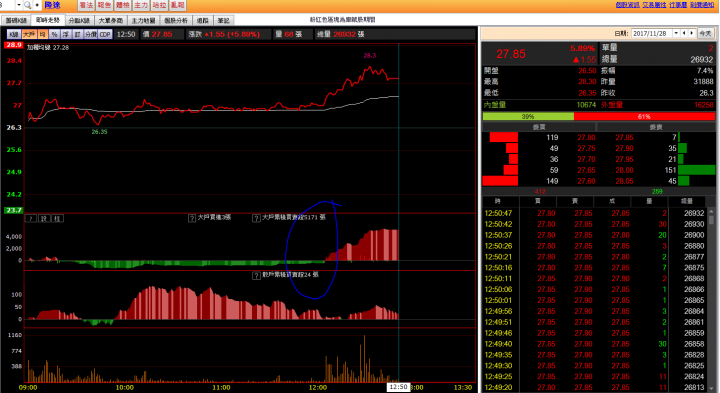Viewport: 720px width, 393px height.
Task: Click the green 39% inner volume bar
Action: coord(528,117)
